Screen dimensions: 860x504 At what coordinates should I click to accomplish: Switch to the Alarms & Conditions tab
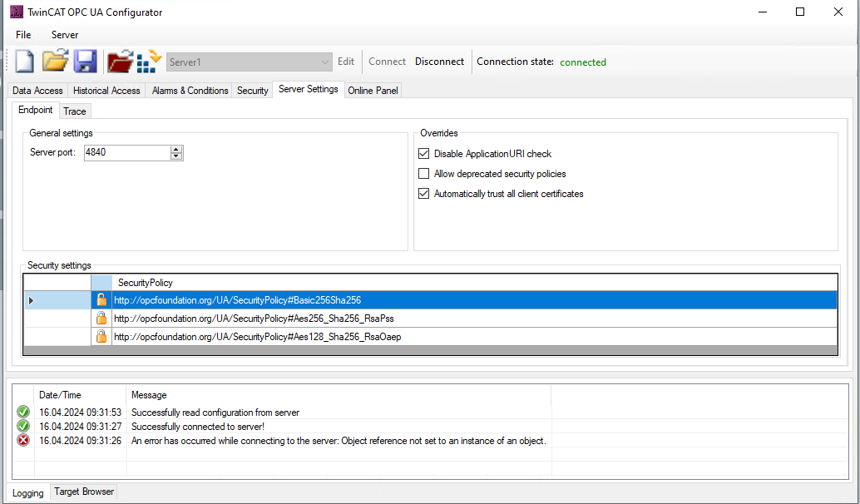(190, 91)
